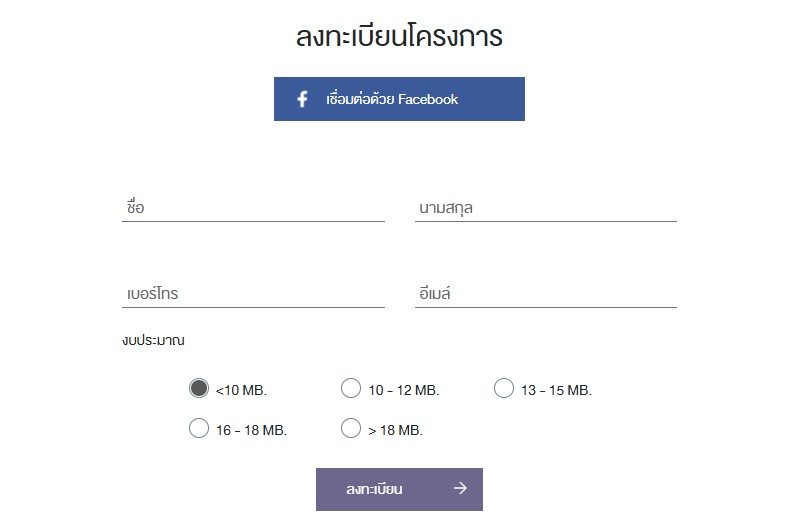Select the 13 - 15 MB. radio circle
The width and height of the screenshot is (800, 531).
pyautogui.click(x=504, y=388)
